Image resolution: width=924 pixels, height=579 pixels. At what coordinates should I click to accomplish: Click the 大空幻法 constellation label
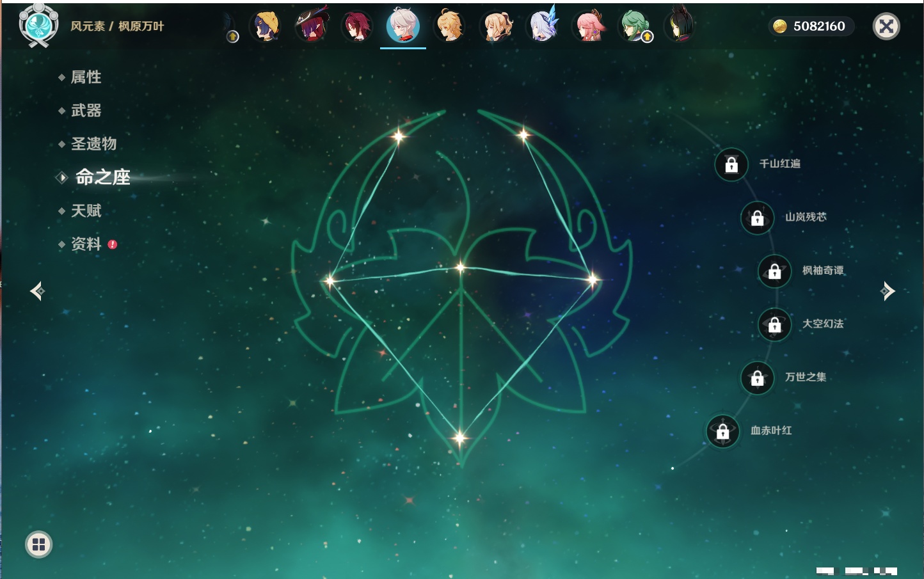click(823, 324)
